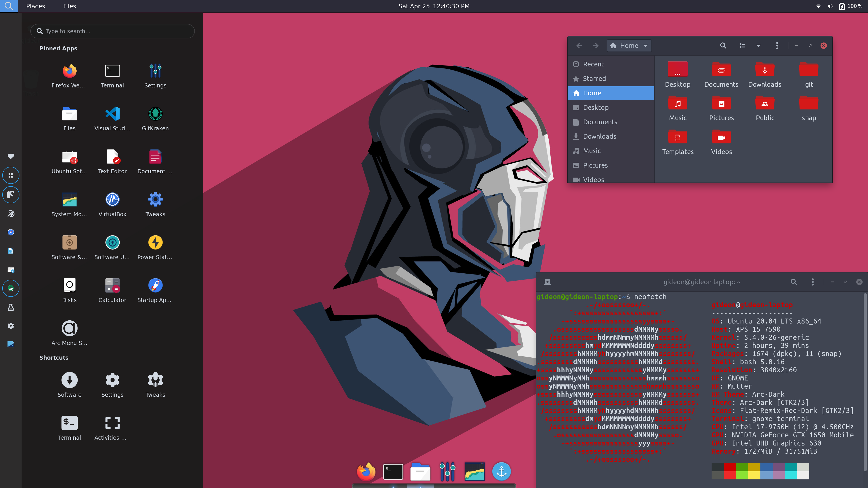This screenshot has height=488, width=868.
Task: Toggle list view in file manager
Action: coord(742,45)
